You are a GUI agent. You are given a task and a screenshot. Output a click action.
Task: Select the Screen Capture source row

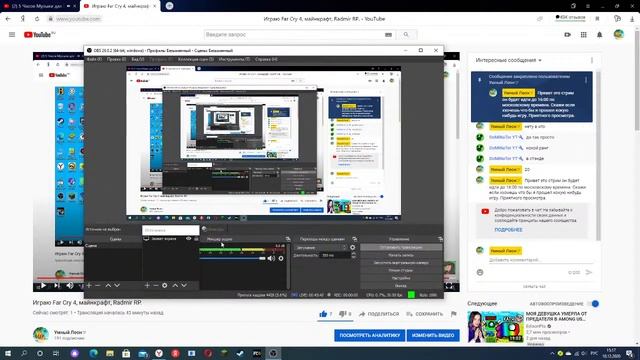click(171, 239)
